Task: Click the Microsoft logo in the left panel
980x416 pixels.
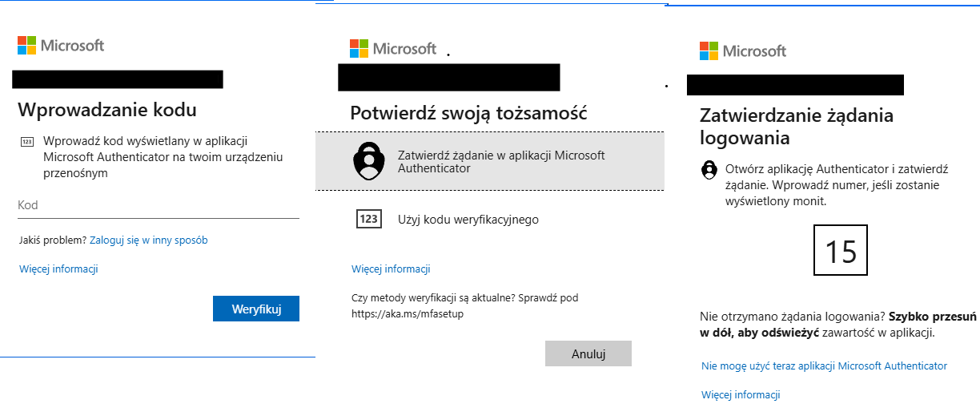Action: pyautogui.click(x=61, y=45)
